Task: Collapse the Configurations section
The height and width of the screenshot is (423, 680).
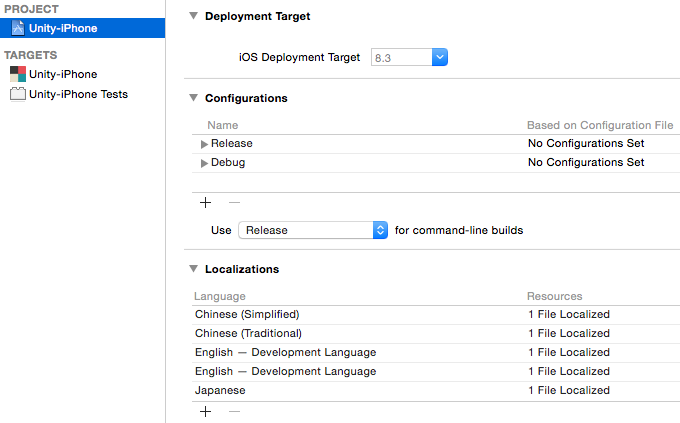Action: click(x=193, y=98)
